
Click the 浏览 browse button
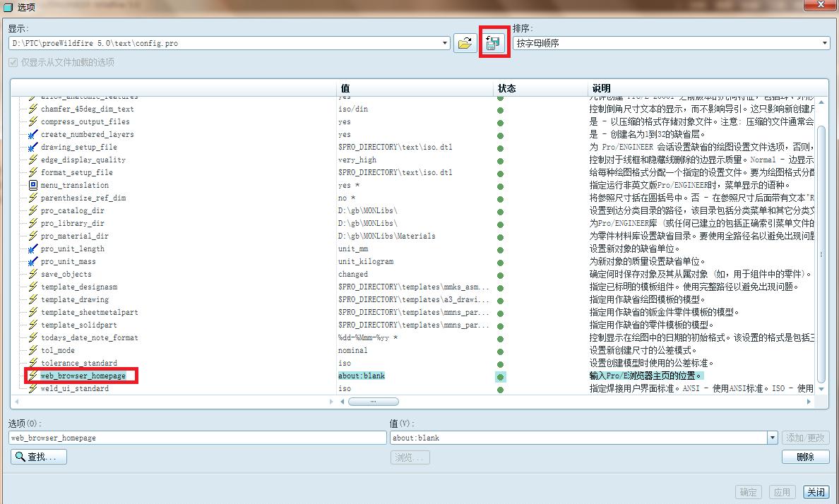click(x=410, y=457)
